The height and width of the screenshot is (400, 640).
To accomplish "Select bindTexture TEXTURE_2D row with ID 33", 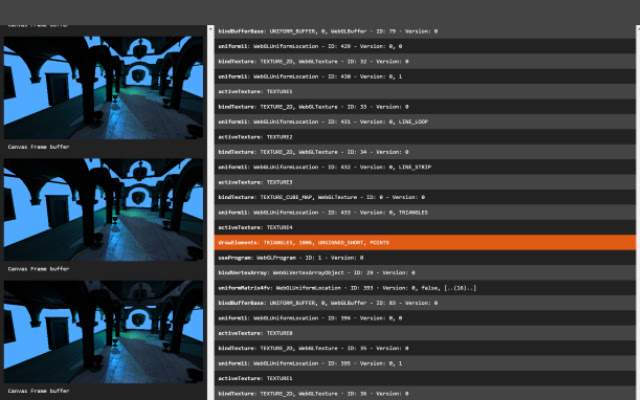I will click(425, 107).
